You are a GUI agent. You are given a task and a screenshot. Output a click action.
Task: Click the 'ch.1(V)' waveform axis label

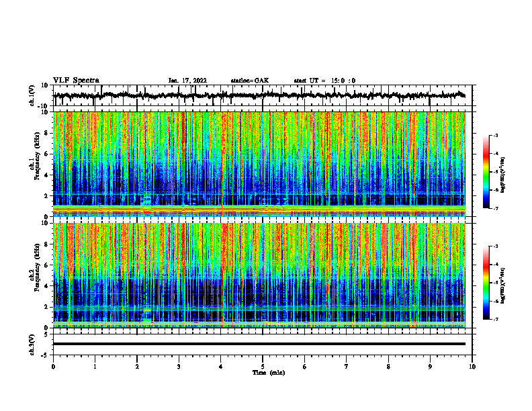click(32, 95)
